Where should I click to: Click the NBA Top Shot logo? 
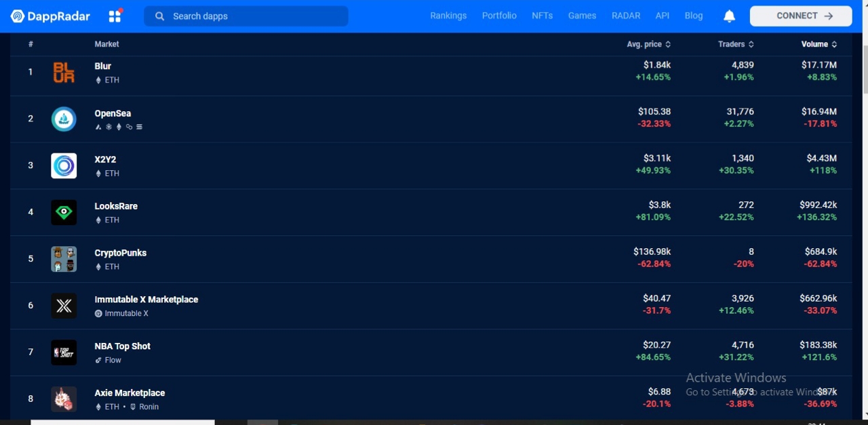tap(64, 352)
